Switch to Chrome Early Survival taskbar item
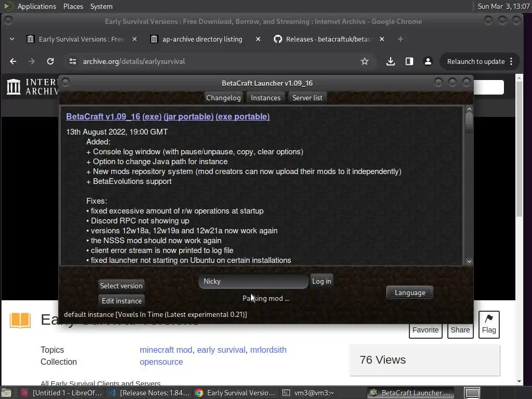The image size is (532, 399). (236, 393)
